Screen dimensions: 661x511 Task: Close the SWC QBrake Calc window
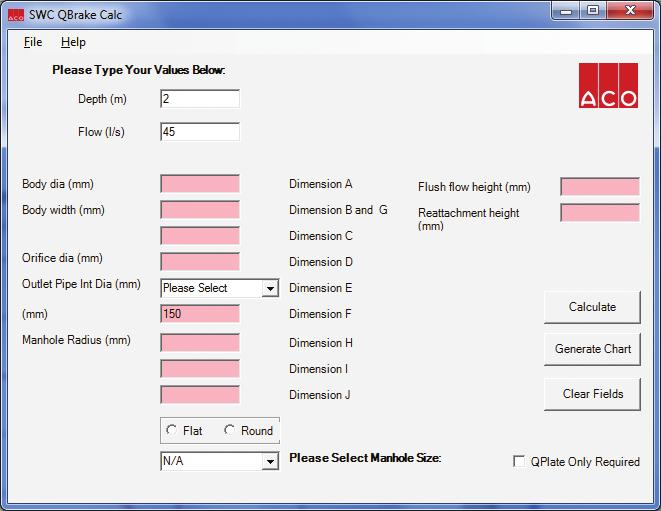click(630, 11)
